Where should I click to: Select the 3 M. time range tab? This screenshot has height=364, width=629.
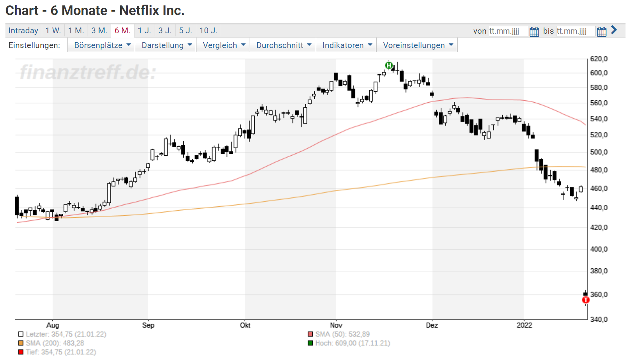point(99,31)
